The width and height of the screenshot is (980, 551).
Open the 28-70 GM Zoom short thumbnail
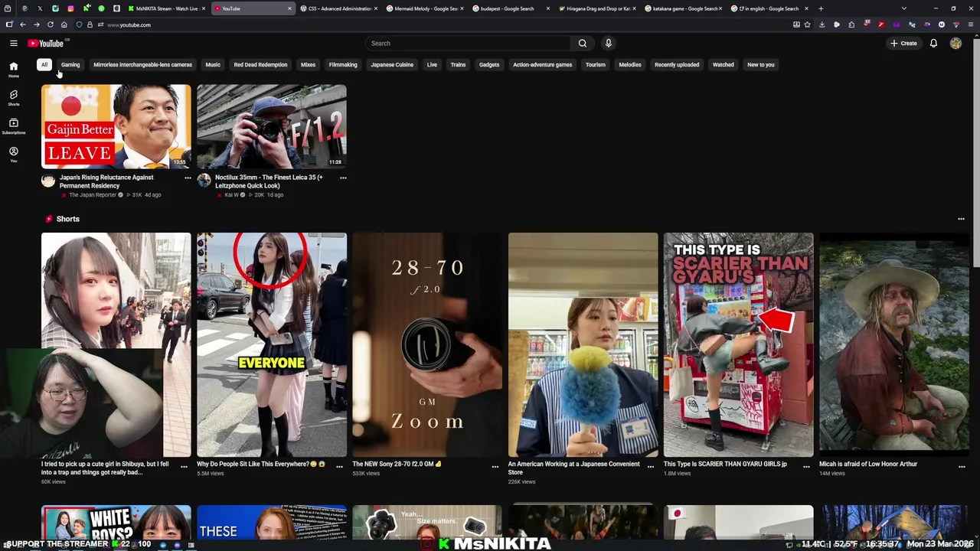[x=427, y=344]
